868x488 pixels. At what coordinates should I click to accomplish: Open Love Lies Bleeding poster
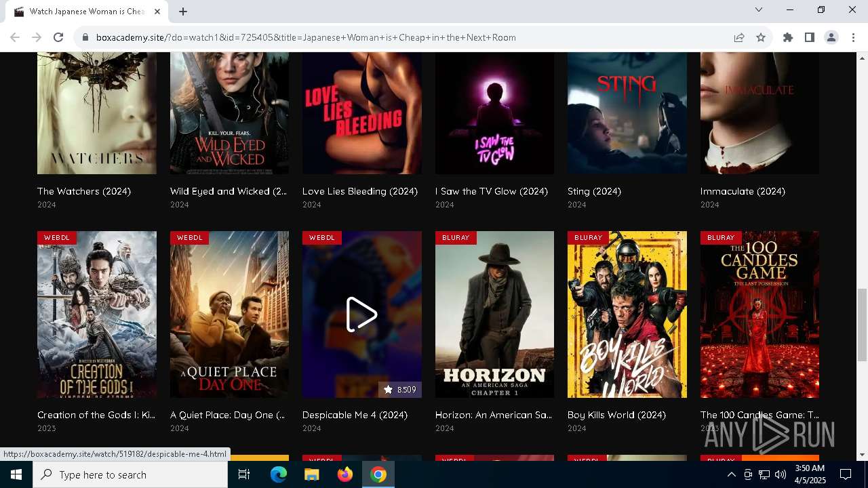(362, 113)
